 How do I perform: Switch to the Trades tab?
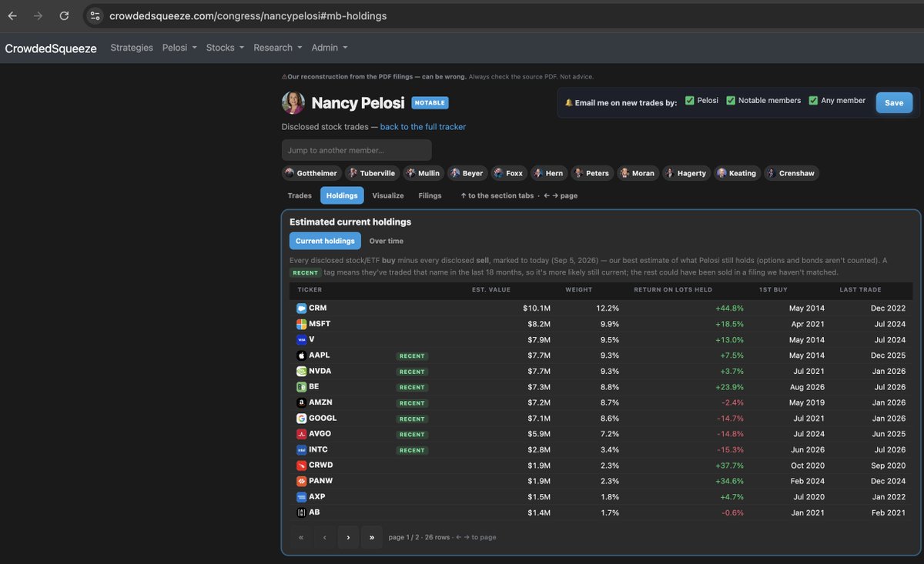(300, 195)
